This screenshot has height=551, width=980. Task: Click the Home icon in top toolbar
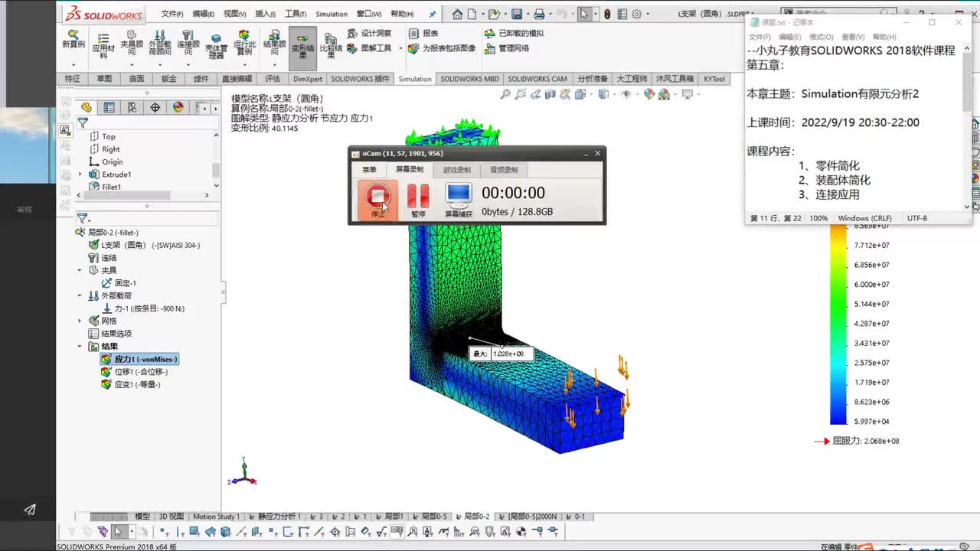point(457,14)
